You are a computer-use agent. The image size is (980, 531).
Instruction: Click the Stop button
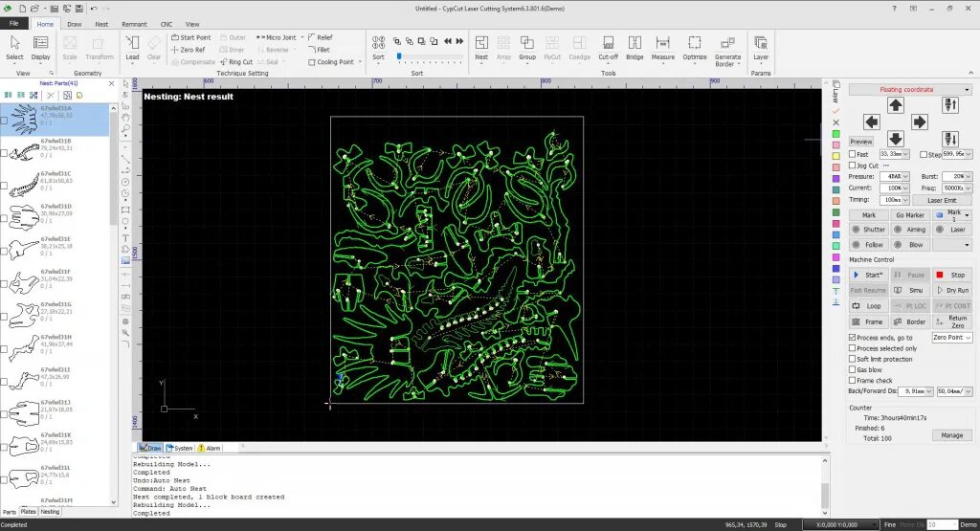tap(952, 275)
